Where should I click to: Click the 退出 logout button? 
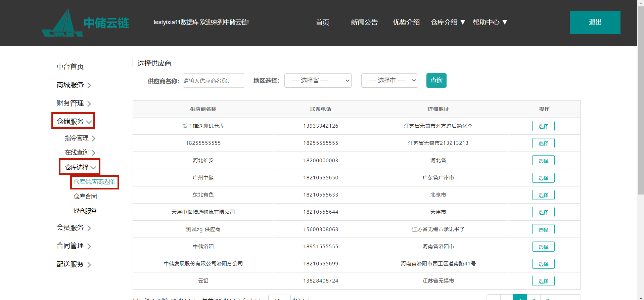(x=595, y=22)
